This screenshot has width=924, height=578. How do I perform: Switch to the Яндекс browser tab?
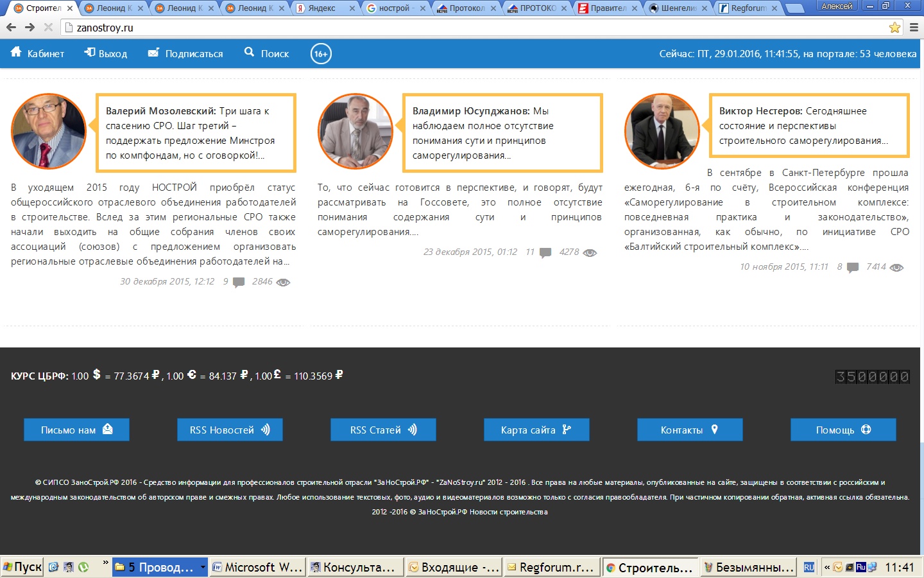pos(321,8)
